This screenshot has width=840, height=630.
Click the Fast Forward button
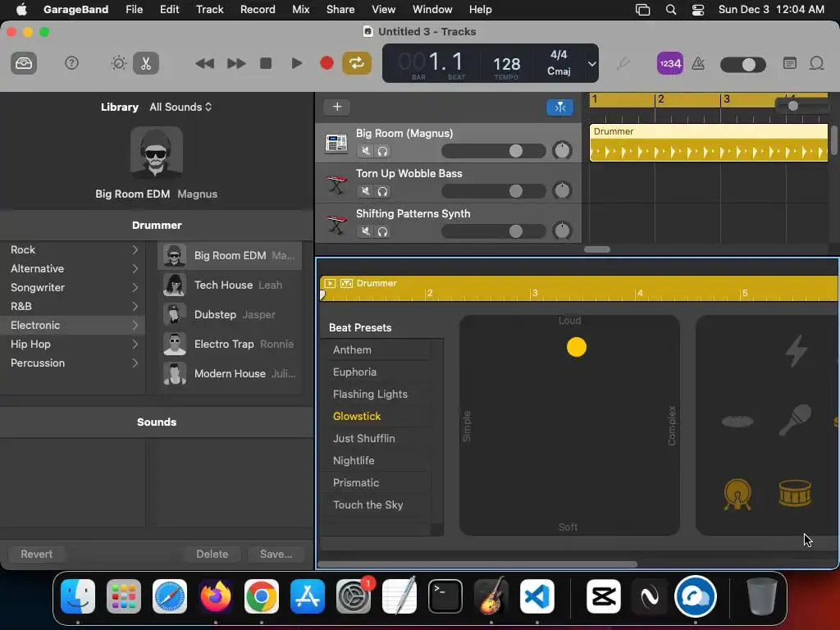[x=235, y=64]
